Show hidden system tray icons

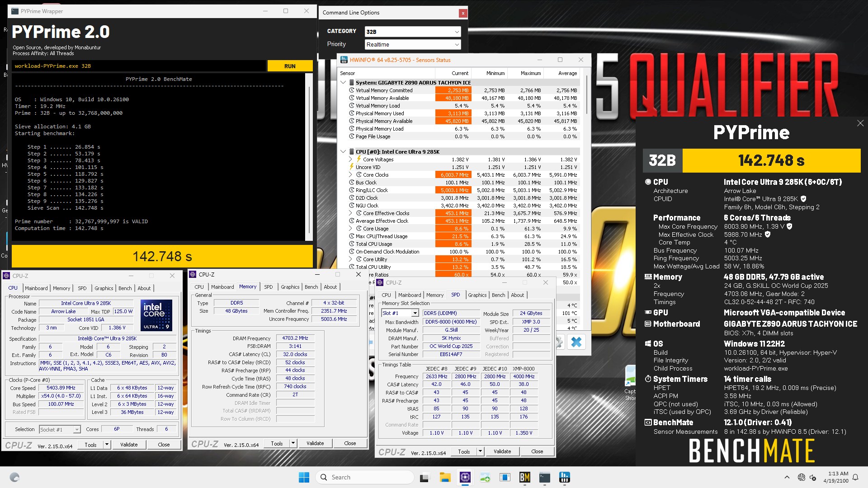(787, 477)
